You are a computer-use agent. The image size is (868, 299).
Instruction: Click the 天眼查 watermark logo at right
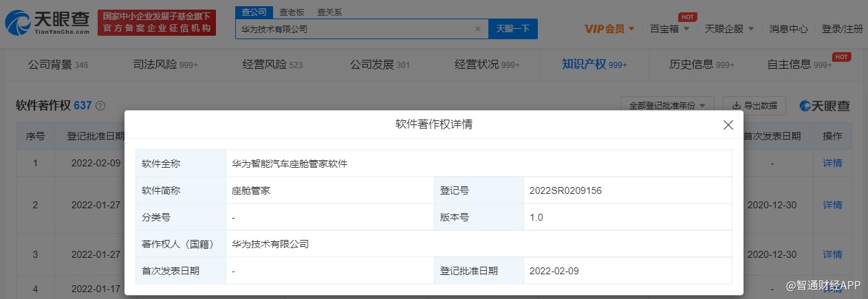824,106
